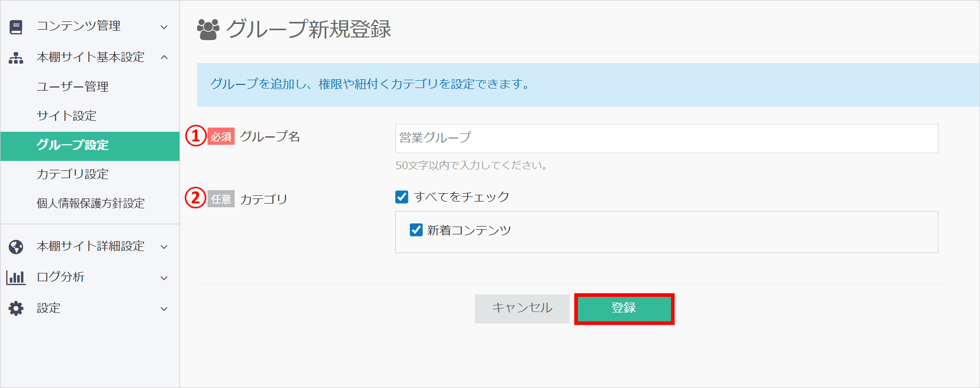The image size is (980, 388).
Task: Expand the ログ分析 menu chevron
Action: (164, 278)
